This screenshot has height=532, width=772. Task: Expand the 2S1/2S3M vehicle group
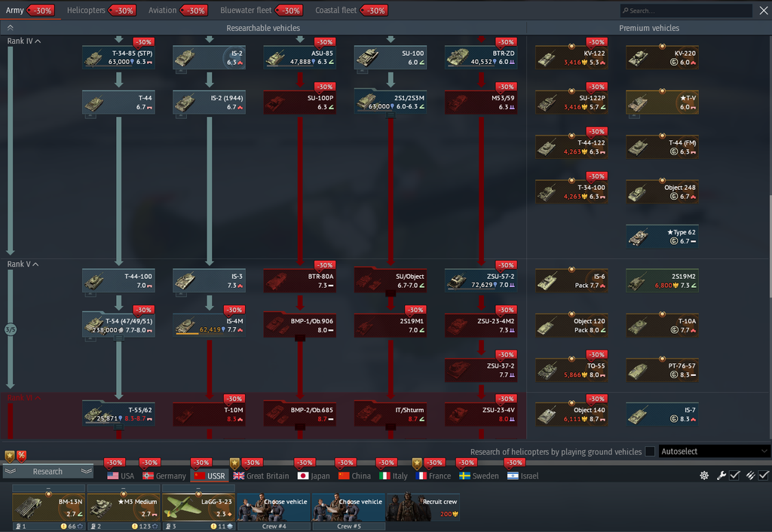[391, 102]
